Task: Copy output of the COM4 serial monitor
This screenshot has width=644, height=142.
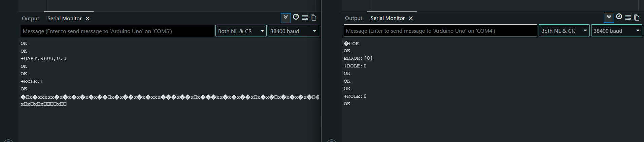Action: pos(637,17)
